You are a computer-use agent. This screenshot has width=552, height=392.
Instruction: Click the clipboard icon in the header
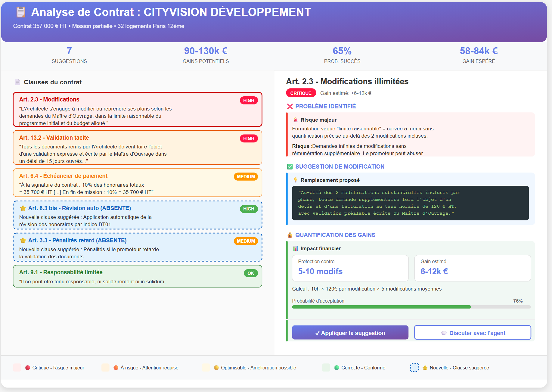pyautogui.click(x=20, y=12)
